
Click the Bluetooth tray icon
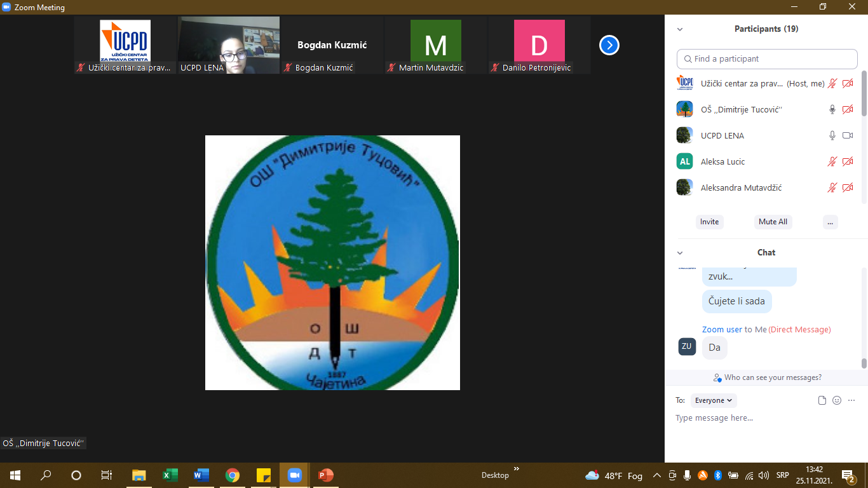click(x=717, y=475)
